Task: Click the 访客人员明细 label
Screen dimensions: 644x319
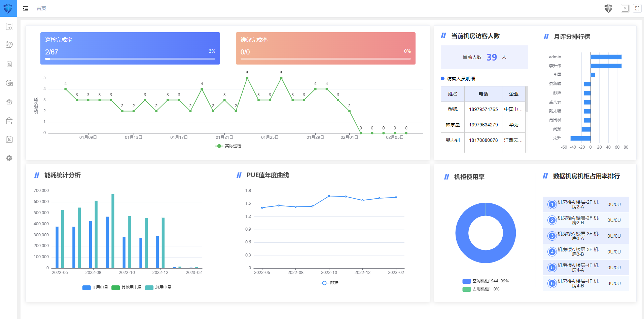Action: (x=461, y=79)
